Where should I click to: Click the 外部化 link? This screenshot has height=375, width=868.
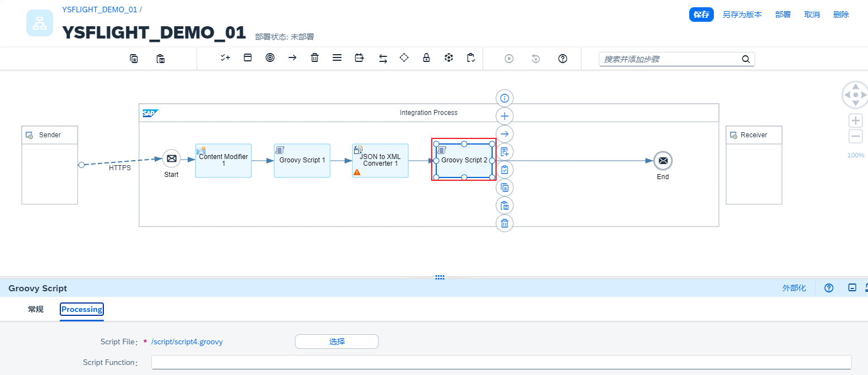tap(794, 288)
